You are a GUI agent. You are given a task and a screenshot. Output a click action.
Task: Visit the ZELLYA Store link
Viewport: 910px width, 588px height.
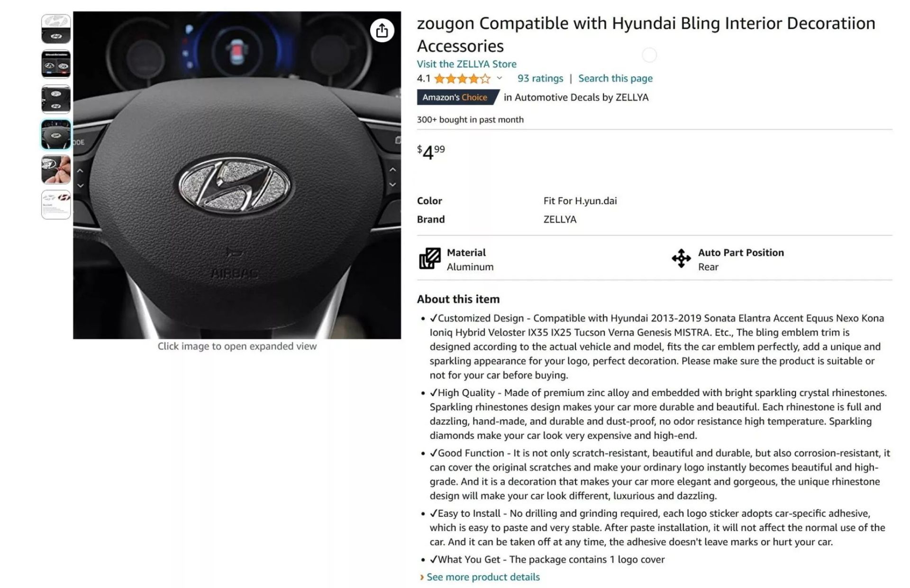(466, 64)
